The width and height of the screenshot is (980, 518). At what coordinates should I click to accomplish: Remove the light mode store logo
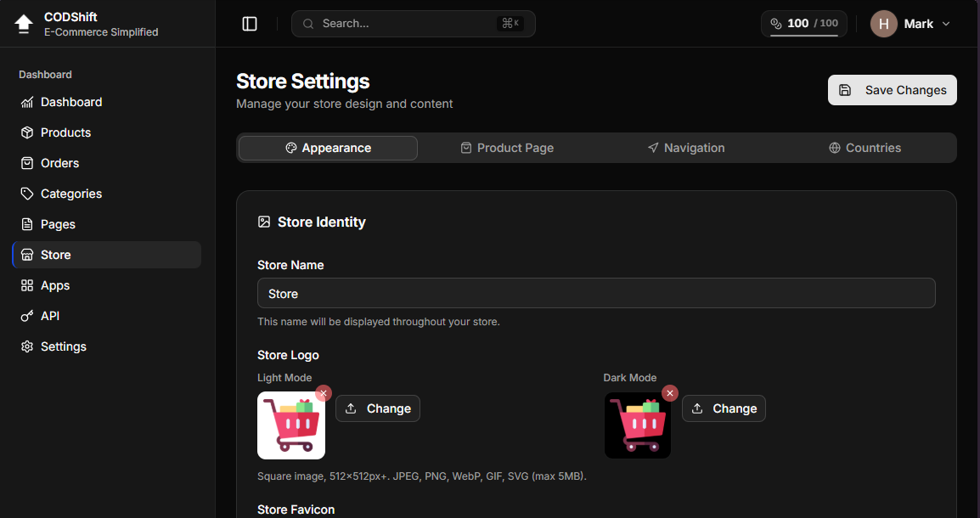point(324,393)
